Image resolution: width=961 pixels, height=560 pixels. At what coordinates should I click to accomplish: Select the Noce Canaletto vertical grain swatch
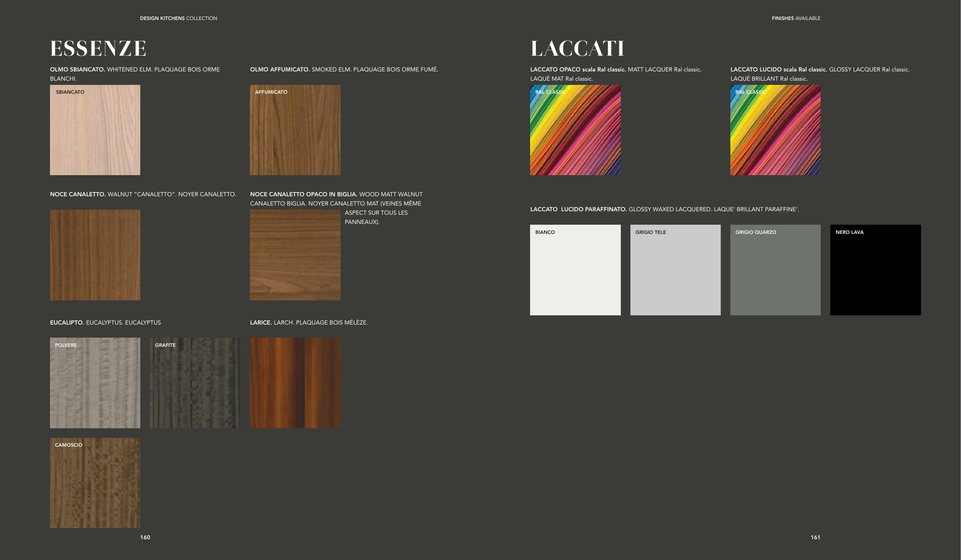tap(95, 255)
